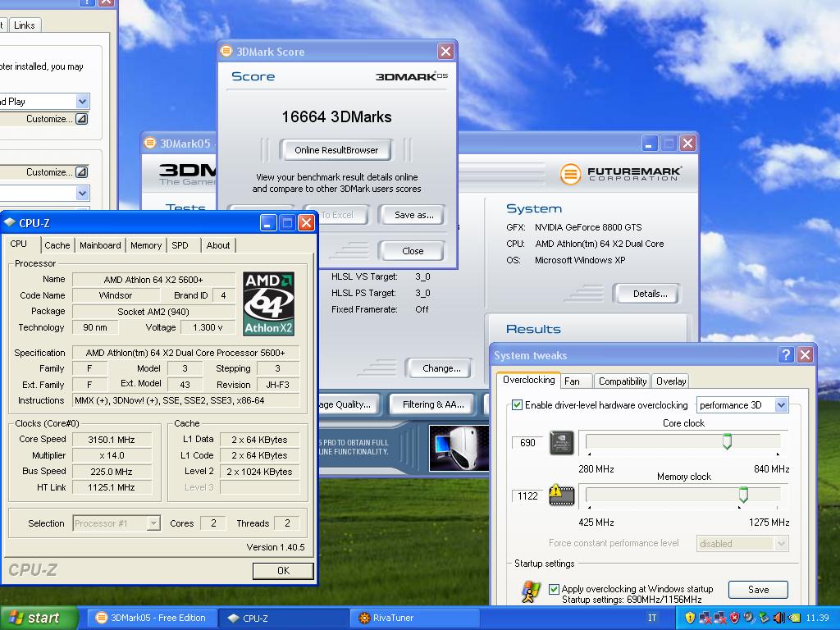
Task: Open the volume speaker icon in tray
Action: pyautogui.click(x=779, y=618)
